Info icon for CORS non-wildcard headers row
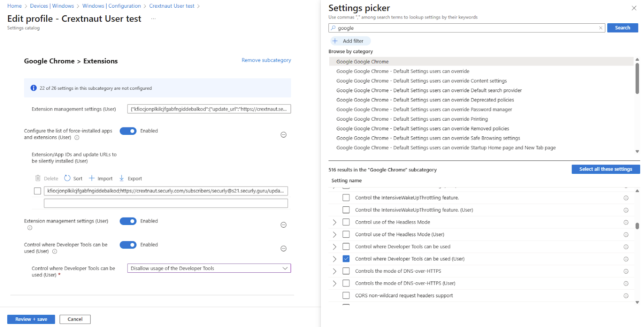The width and height of the screenshot is (644, 327). click(626, 296)
